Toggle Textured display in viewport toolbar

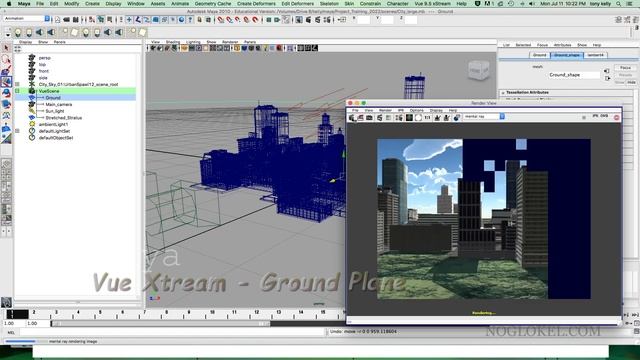click(258, 48)
